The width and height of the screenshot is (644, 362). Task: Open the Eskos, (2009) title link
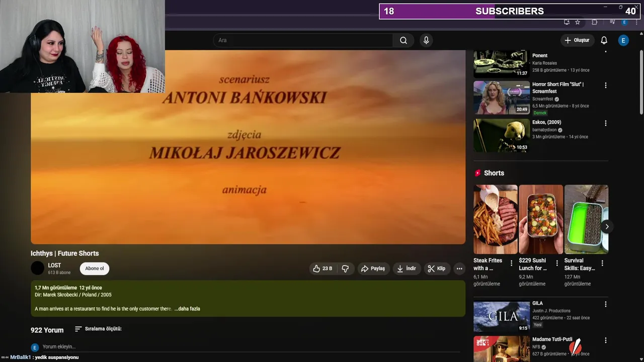(x=546, y=122)
